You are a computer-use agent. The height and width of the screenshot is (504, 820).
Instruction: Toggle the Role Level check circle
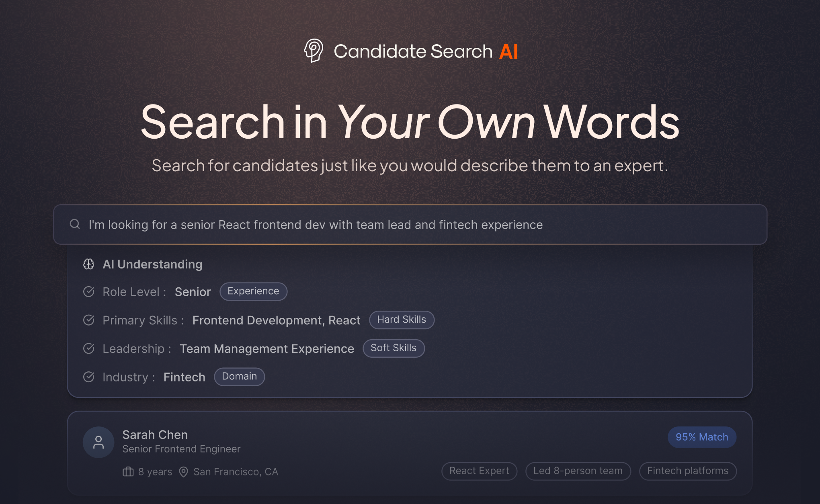(88, 292)
